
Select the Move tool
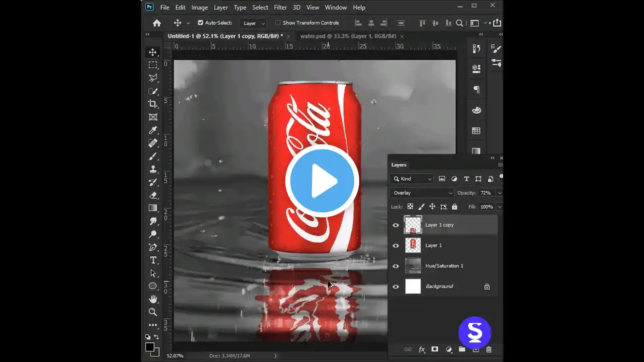153,51
